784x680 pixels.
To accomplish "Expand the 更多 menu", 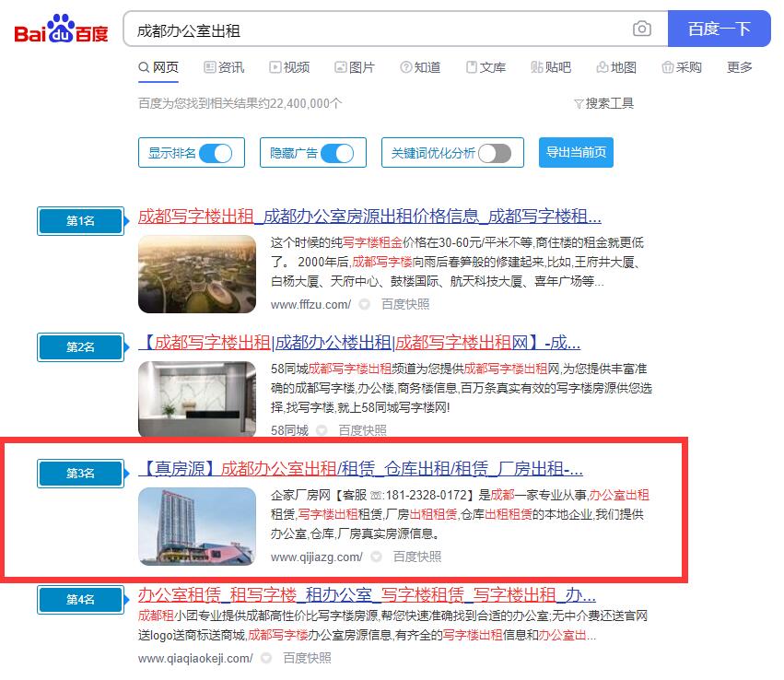I will click(x=739, y=67).
